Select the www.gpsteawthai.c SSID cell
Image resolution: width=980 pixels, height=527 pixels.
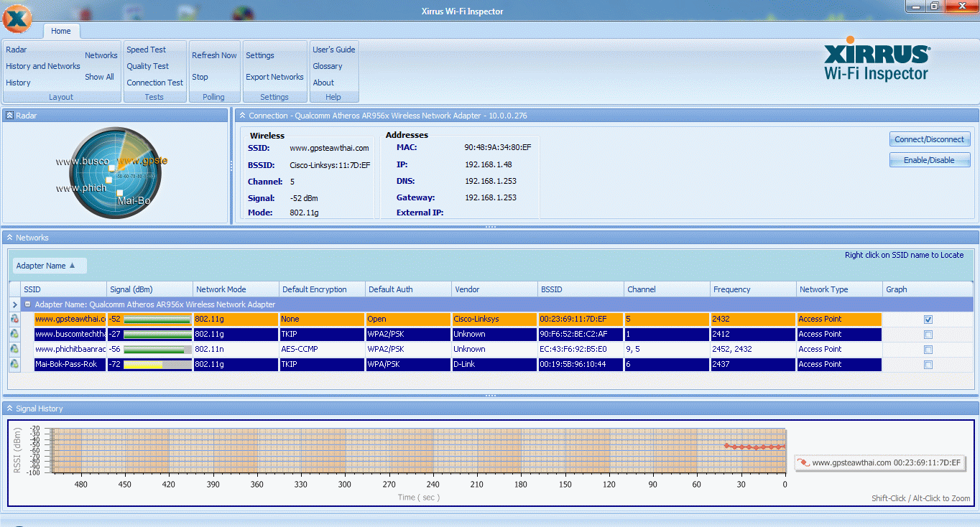point(70,319)
